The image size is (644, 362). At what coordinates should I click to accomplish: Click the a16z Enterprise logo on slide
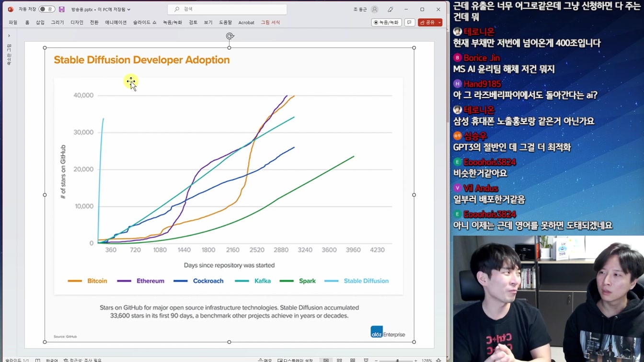tap(388, 332)
